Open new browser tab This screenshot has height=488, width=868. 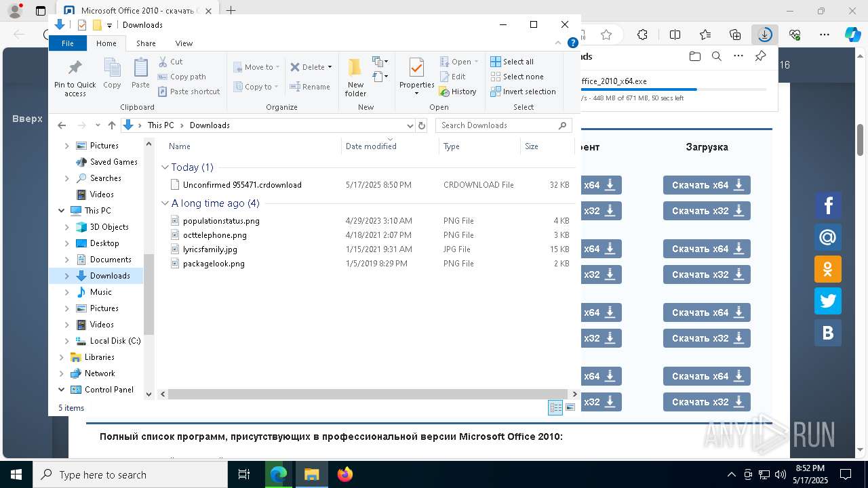(231, 11)
